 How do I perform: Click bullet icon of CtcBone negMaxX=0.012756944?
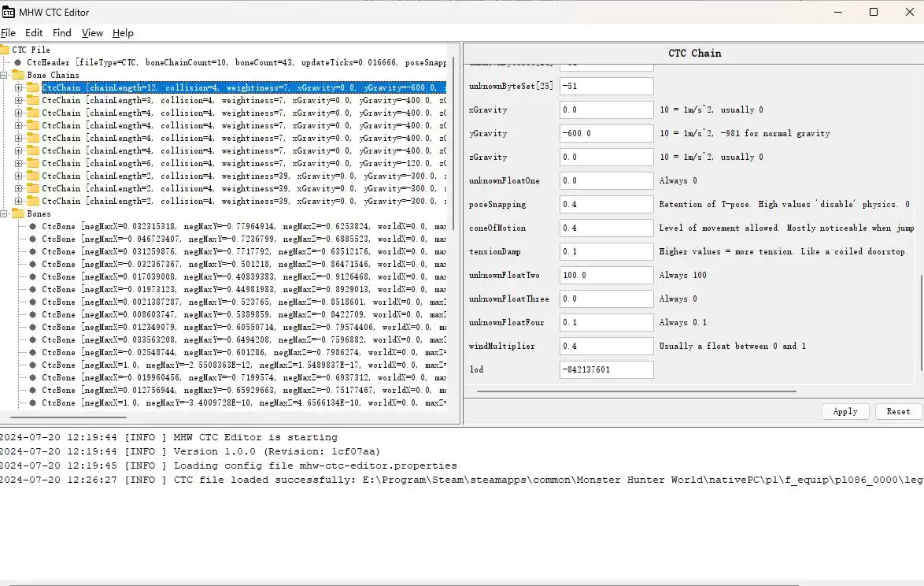[x=33, y=391]
